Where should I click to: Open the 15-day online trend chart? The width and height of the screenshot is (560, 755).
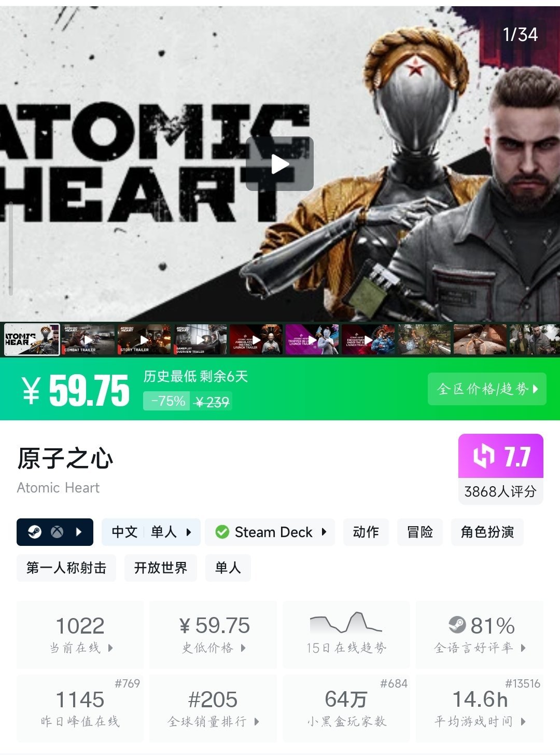coord(346,634)
